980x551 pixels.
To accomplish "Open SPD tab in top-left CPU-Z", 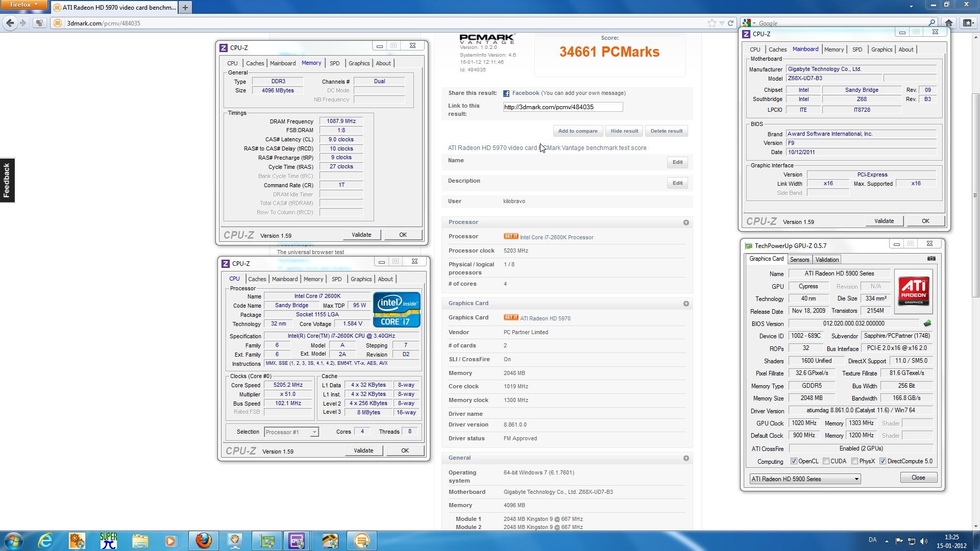I will tap(334, 63).
